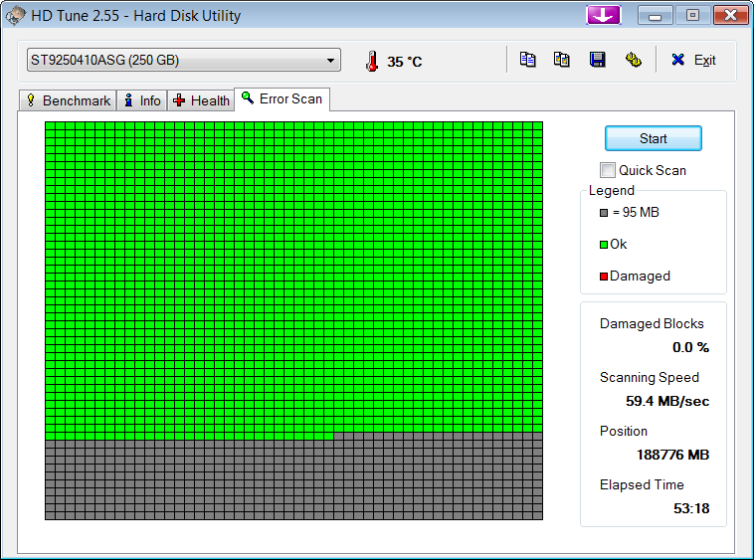Click the Start scan button
The height and width of the screenshot is (560, 754).
coord(653,138)
